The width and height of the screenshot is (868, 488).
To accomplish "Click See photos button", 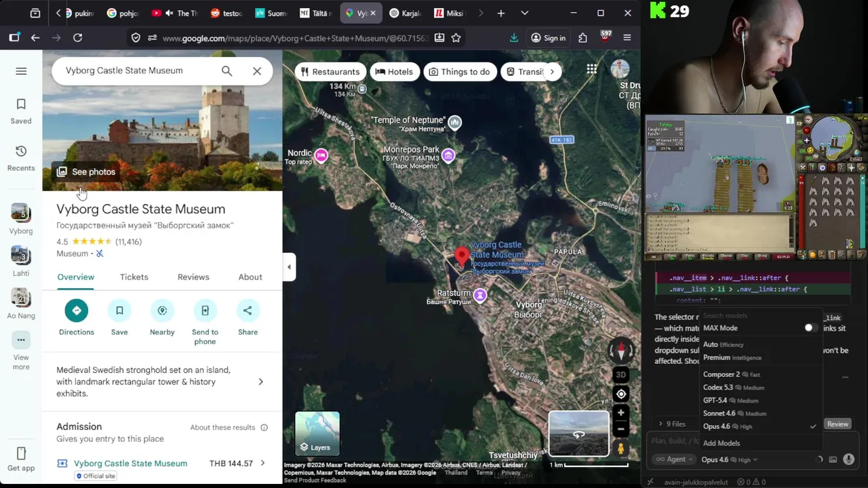I will tap(87, 171).
